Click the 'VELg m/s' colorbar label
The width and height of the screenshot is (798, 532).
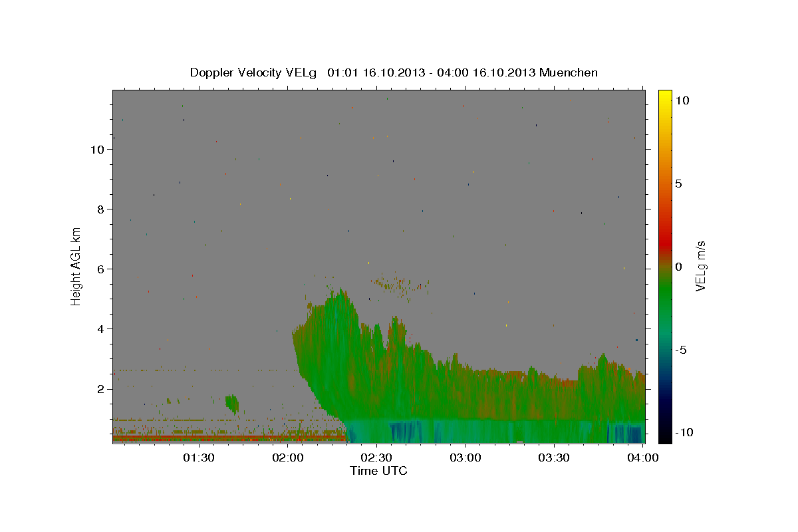[700, 265]
